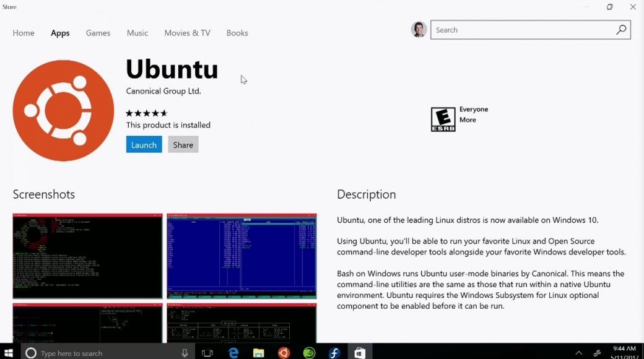The width and height of the screenshot is (644, 359).
Task: Open the ESRB Everyone rating badge
Action: 443,119
